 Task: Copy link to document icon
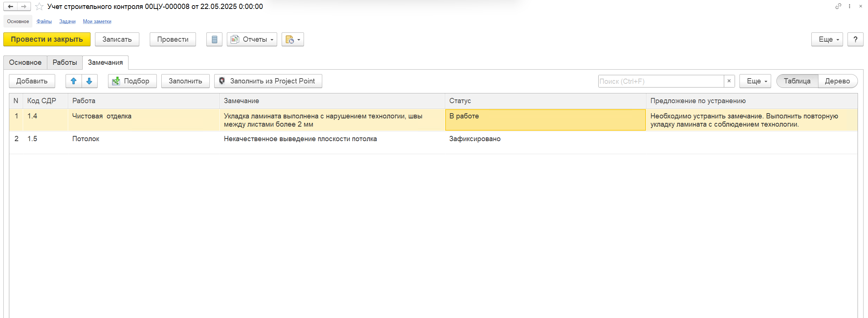point(838,6)
